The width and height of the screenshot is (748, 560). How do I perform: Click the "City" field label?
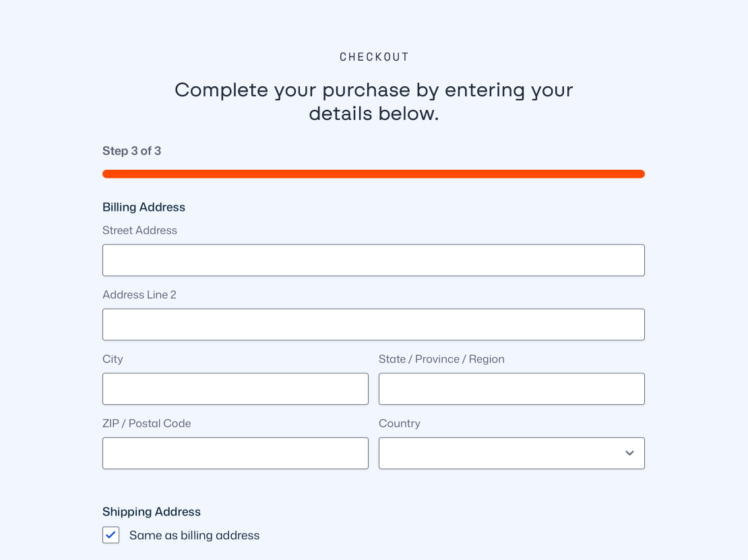tap(113, 359)
